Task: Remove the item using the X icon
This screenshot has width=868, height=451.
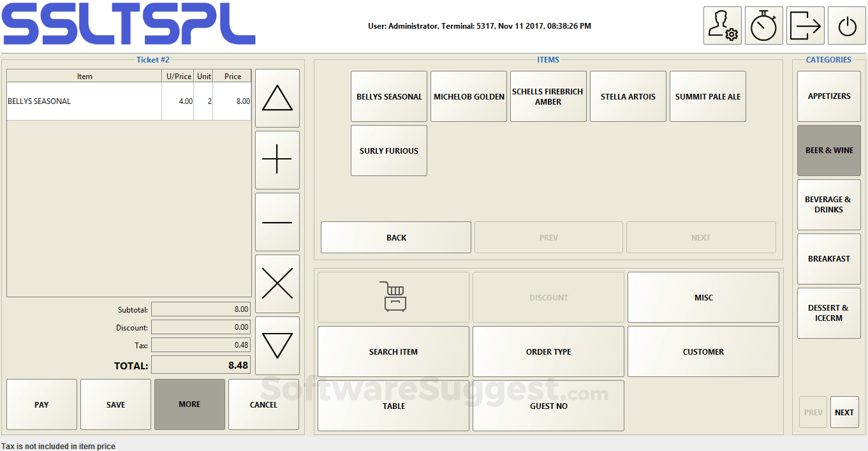Action: [x=277, y=283]
